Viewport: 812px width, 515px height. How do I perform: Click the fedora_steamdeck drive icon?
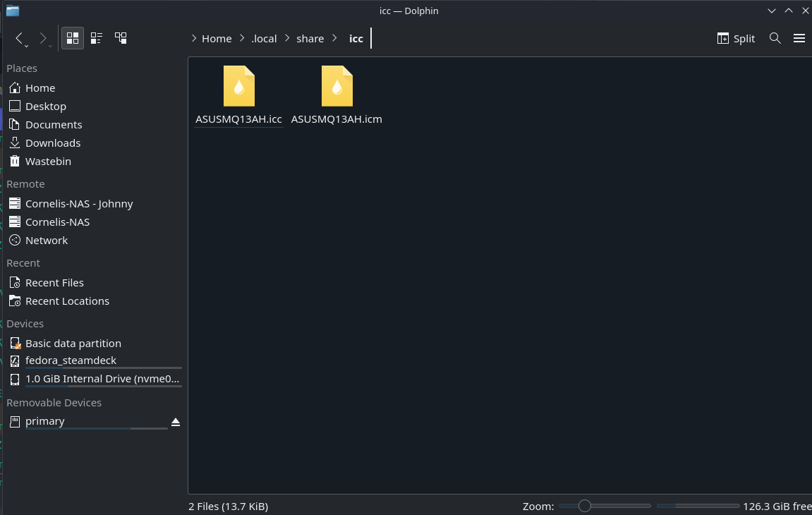click(x=15, y=361)
